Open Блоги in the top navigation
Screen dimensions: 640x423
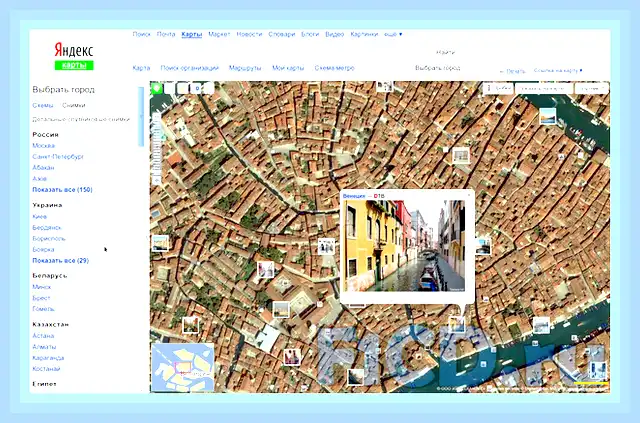click(x=310, y=34)
